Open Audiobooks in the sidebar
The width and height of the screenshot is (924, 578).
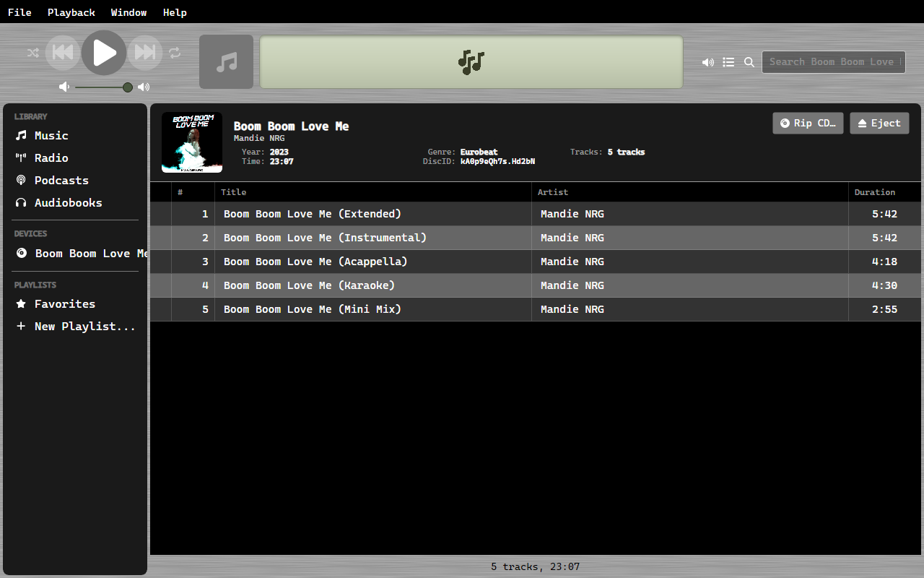coord(77,202)
